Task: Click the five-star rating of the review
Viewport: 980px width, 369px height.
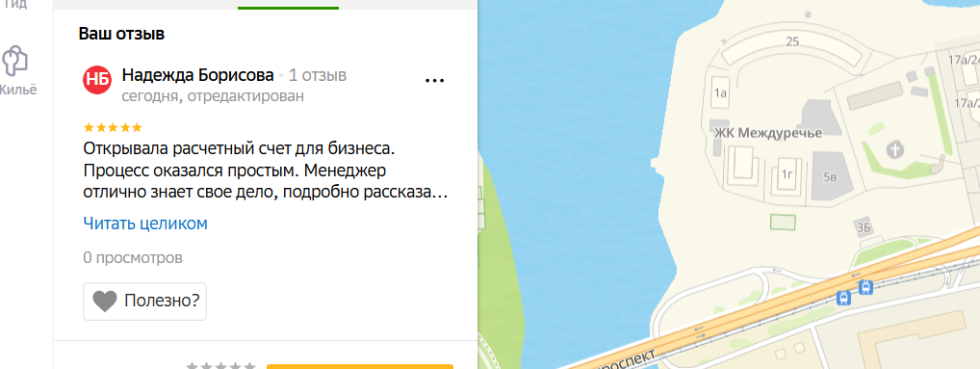Action: point(113,127)
